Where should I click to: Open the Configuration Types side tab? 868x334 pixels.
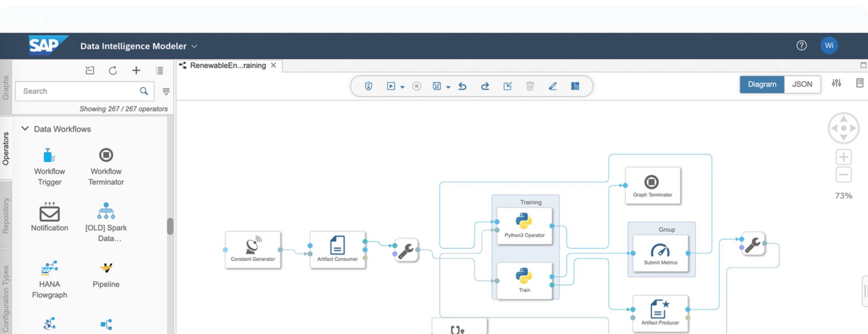pyautogui.click(x=6, y=299)
